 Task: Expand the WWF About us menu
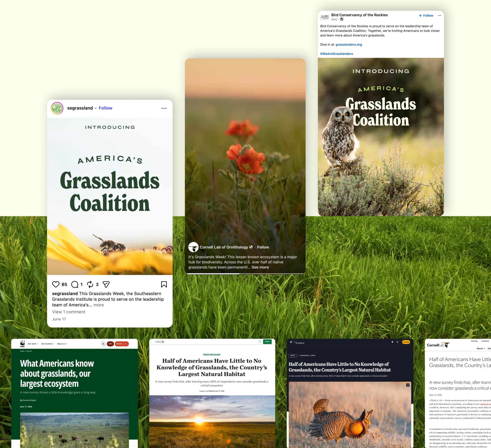(x=62, y=344)
